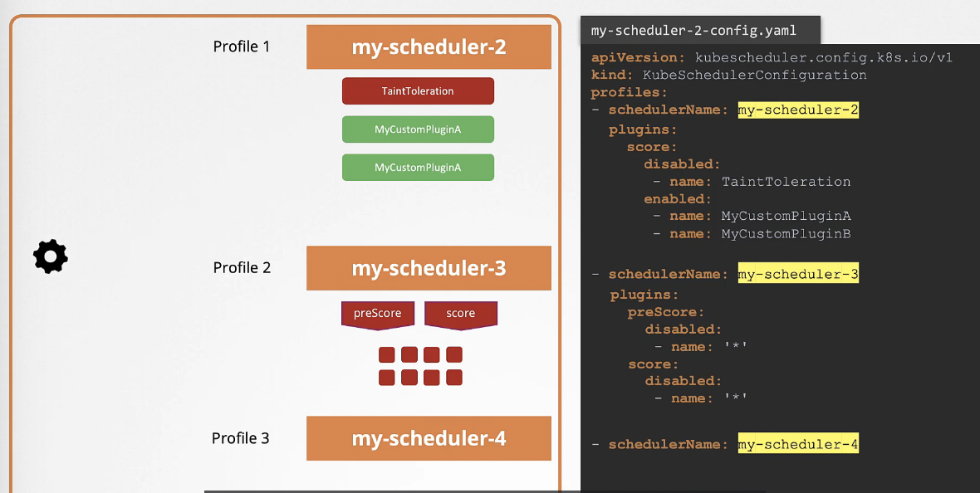Click the MyCustomPluginA box directly under TaintToleration
The height and width of the screenshot is (493, 980).
coord(418,129)
